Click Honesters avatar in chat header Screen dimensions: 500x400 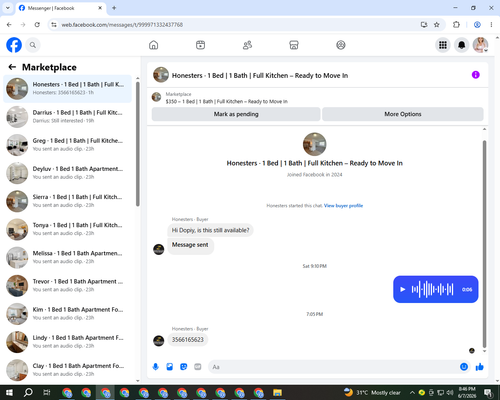(161, 75)
